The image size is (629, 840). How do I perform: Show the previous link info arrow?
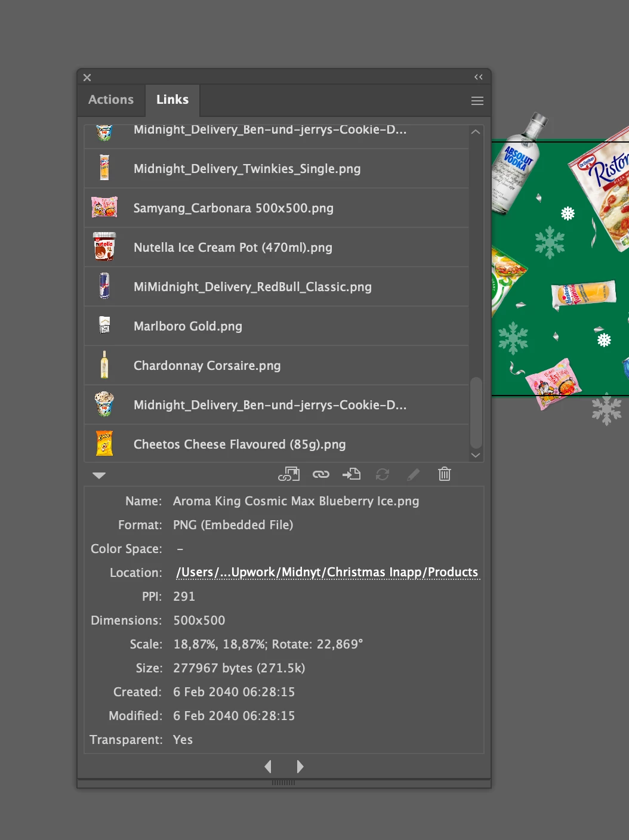(268, 767)
